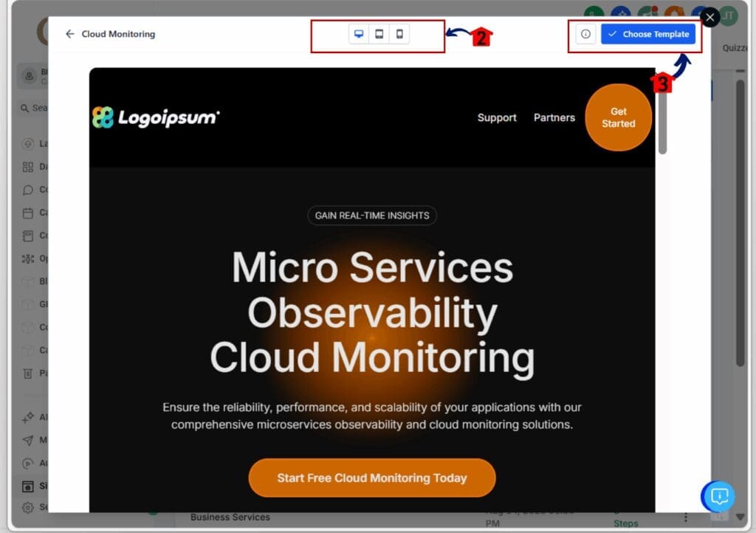Click the template info icon
Viewport: 756px width, 533px height.
click(x=585, y=34)
